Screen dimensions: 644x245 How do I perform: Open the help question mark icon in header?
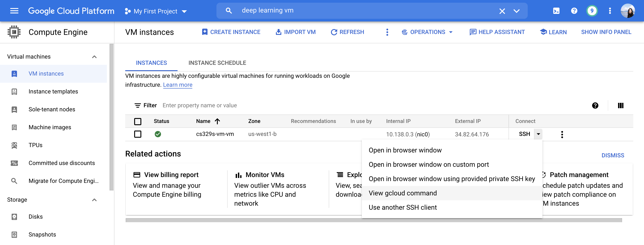click(x=574, y=11)
